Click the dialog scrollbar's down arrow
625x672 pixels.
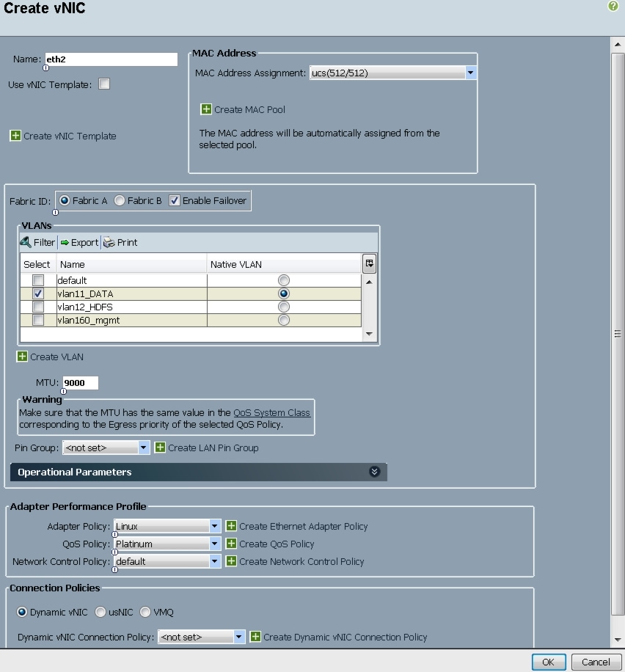(617, 640)
